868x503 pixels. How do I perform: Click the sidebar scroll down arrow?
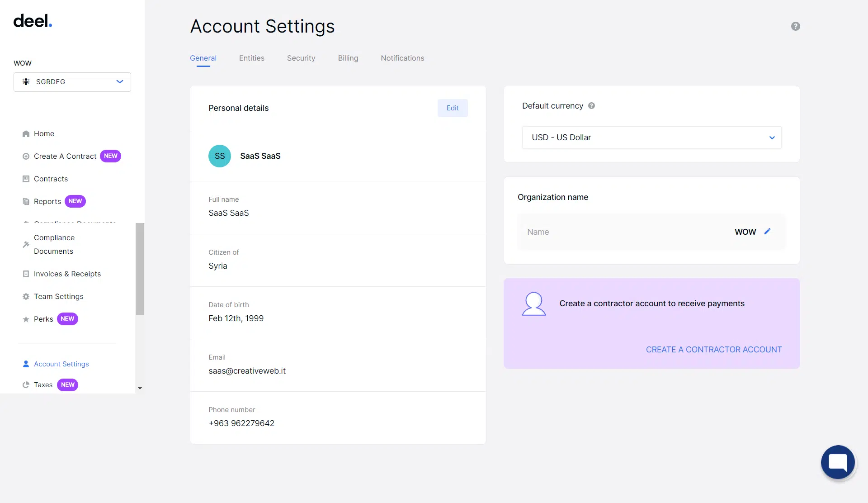pyautogui.click(x=140, y=388)
